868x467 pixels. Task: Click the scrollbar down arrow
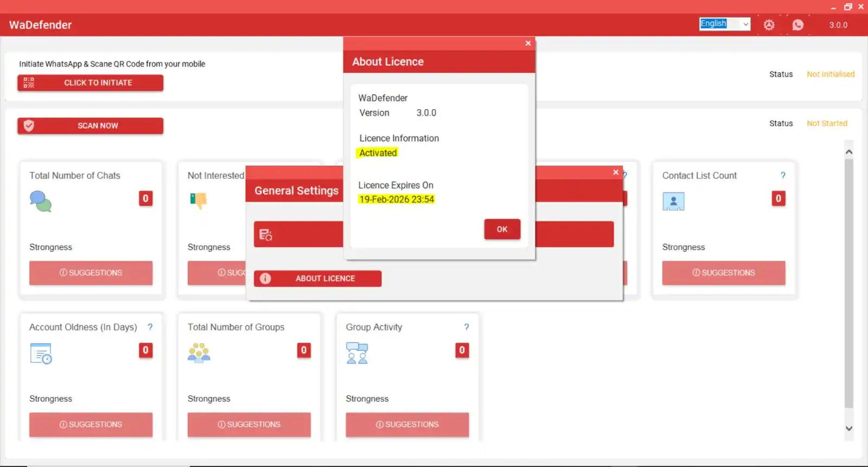coord(849,428)
